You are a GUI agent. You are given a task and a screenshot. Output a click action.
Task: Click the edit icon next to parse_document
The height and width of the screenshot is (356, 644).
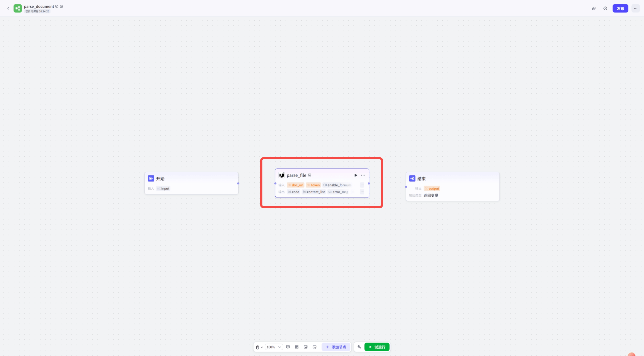pos(62,6)
